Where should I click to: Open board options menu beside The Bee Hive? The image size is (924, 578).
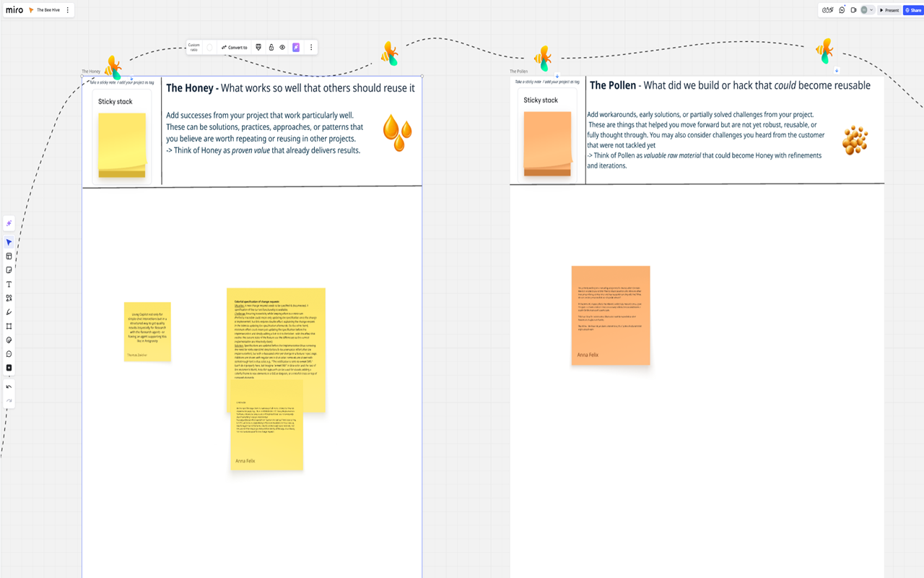pos(68,10)
